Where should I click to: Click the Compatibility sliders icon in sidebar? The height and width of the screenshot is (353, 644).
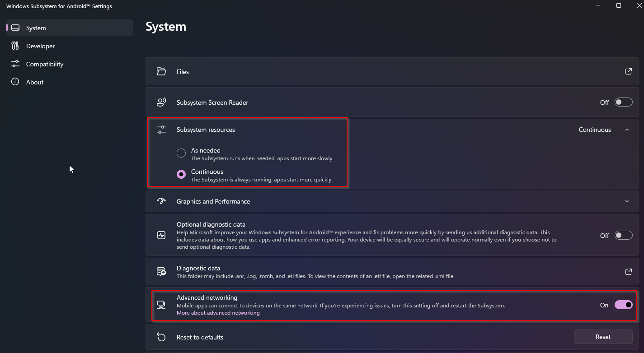pyautogui.click(x=15, y=64)
